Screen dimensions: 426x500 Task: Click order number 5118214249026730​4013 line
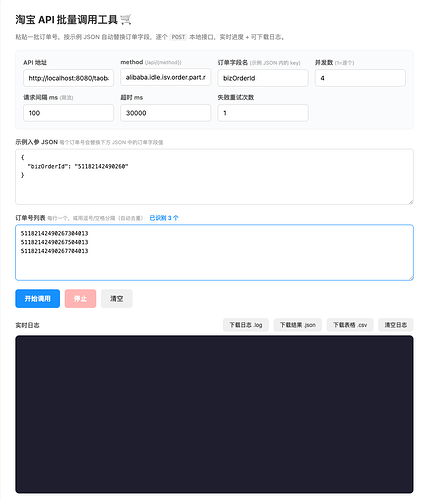coord(55,233)
